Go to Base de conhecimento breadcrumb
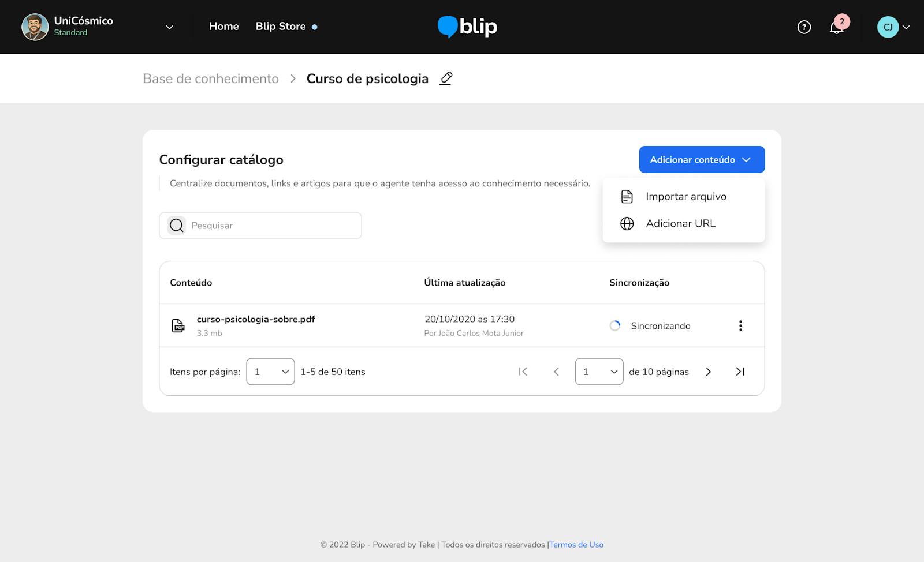This screenshot has height=562, width=924. point(211,78)
